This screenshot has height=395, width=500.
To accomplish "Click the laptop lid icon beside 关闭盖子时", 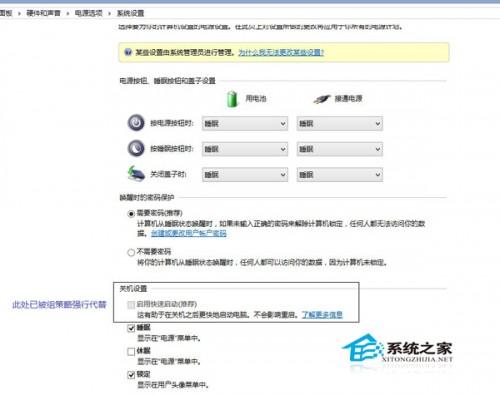I will click(136, 174).
